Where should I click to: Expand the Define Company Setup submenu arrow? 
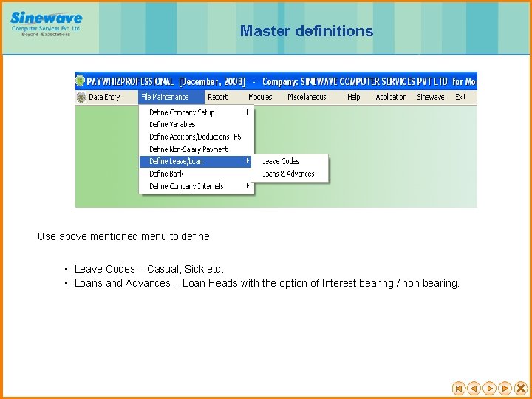pyautogui.click(x=248, y=112)
